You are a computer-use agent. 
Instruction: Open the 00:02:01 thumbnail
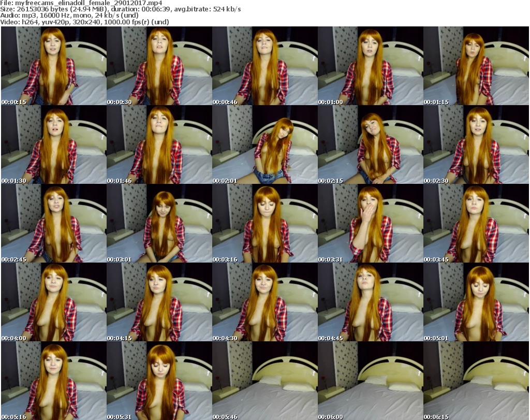pyautogui.click(x=264, y=144)
